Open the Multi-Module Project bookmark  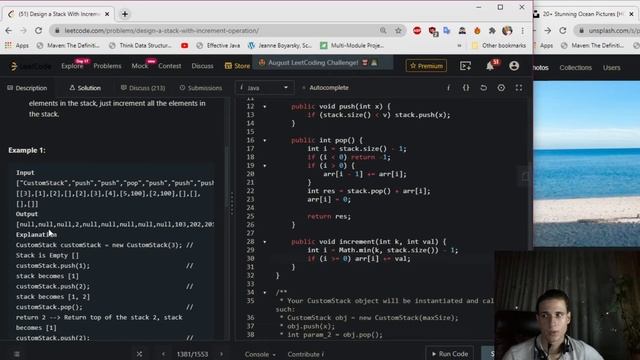[x=352, y=46]
